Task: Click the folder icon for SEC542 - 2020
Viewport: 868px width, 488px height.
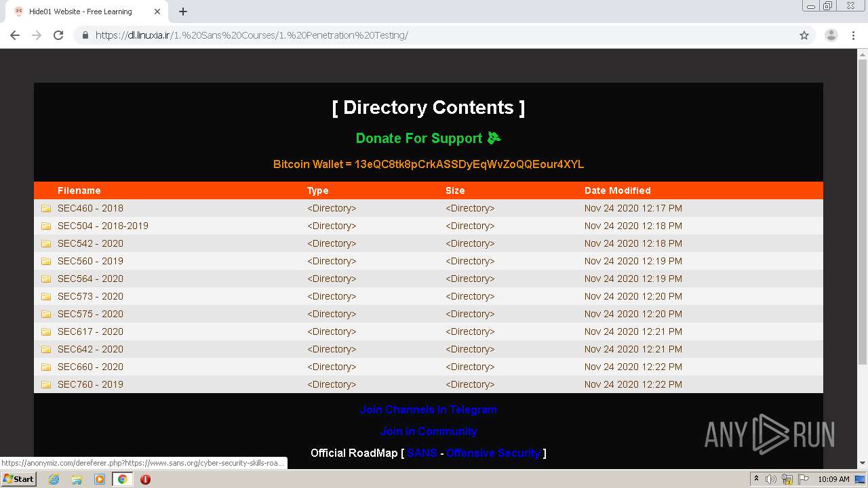Action: pyautogui.click(x=46, y=243)
